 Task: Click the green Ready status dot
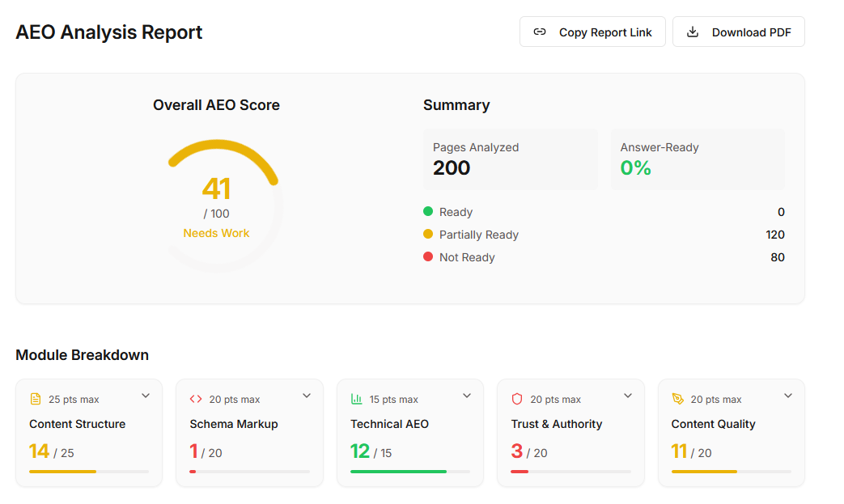coord(428,211)
